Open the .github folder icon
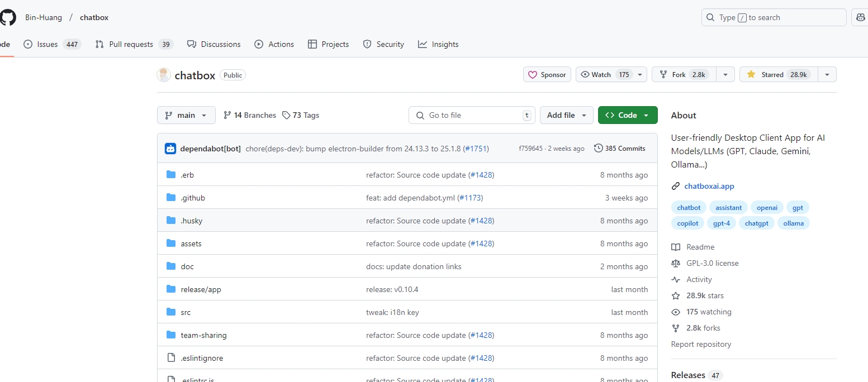 point(171,198)
